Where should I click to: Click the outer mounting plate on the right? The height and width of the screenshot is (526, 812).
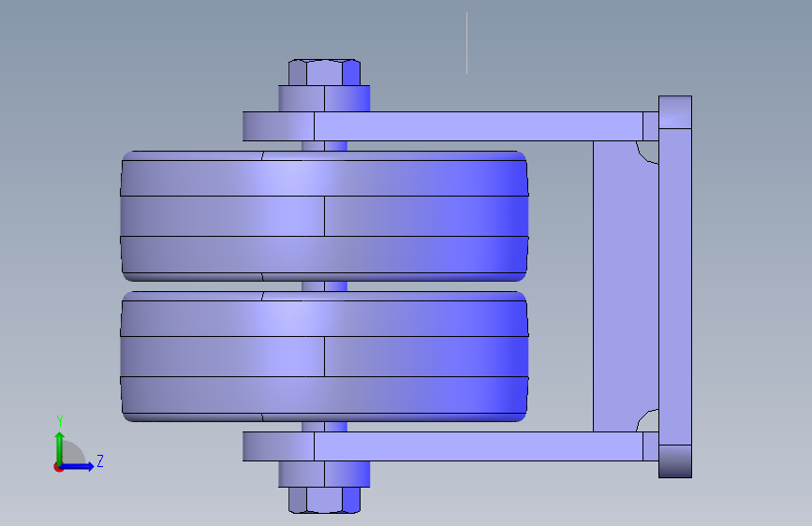675,286
